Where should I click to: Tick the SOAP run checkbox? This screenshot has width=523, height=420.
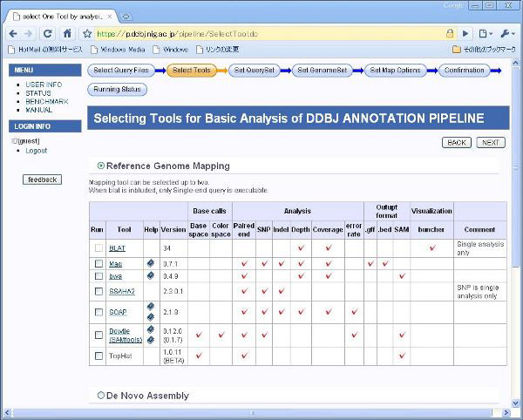[x=98, y=312]
